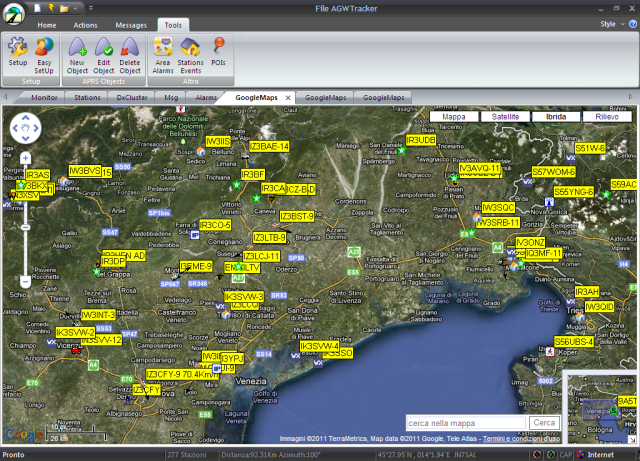This screenshot has height=461, width=640.
Task: Select station label S55YNG-6
Action: click(573, 192)
